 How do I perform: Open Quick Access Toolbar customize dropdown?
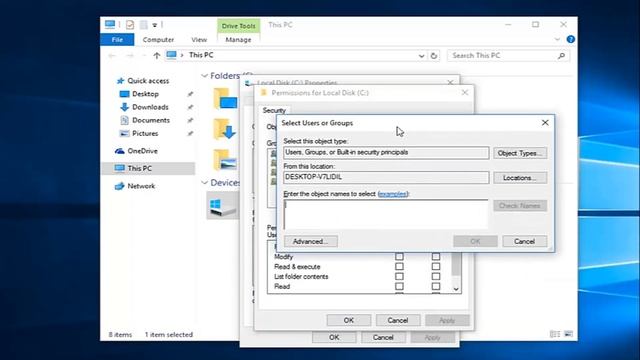click(x=155, y=25)
